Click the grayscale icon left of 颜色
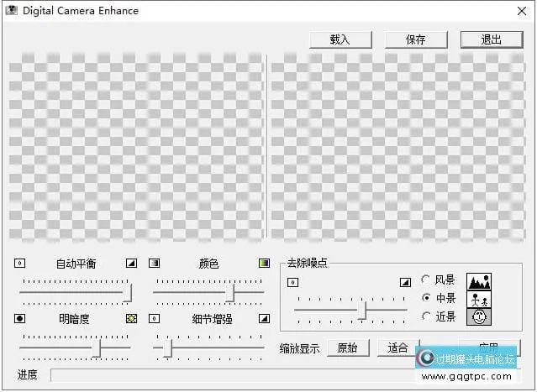 coord(154,263)
